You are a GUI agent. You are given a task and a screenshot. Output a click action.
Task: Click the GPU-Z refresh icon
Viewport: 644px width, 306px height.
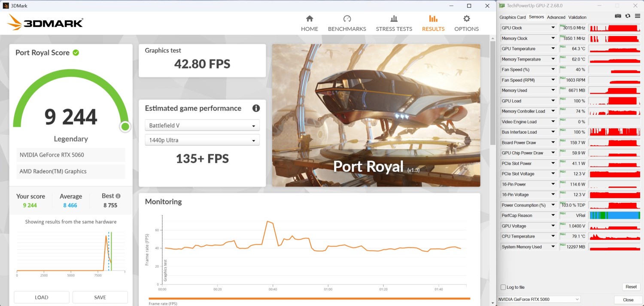coord(628,16)
